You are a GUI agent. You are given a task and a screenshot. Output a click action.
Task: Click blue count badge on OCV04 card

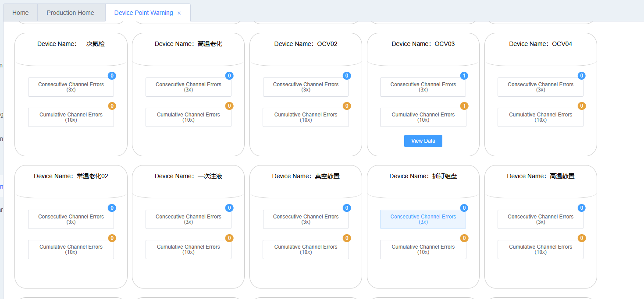coord(582,76)
